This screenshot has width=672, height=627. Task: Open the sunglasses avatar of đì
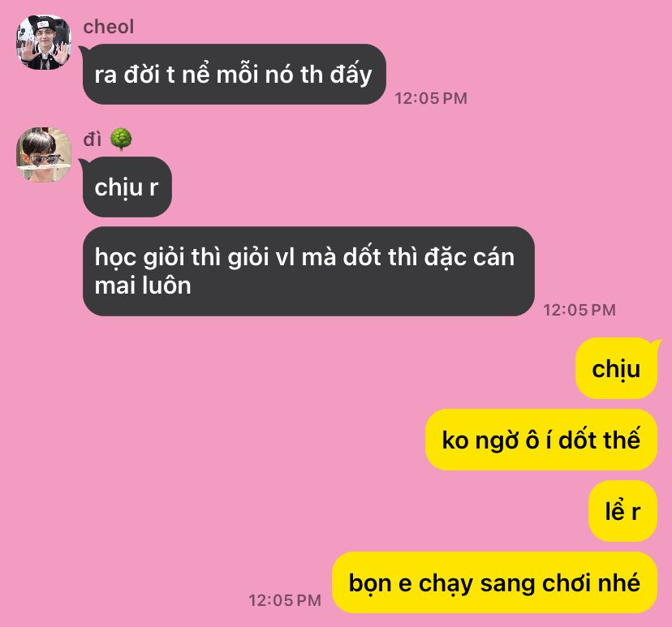tap(43, 155)
